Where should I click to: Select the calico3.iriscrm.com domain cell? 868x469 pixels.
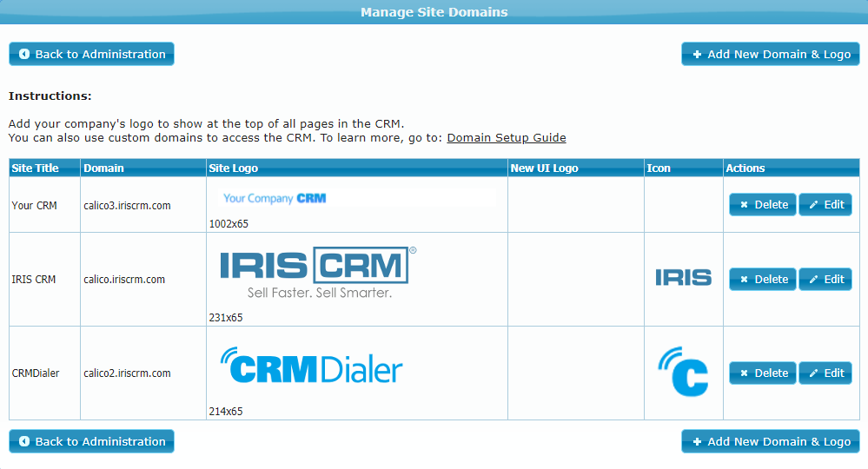coord(143,205)
